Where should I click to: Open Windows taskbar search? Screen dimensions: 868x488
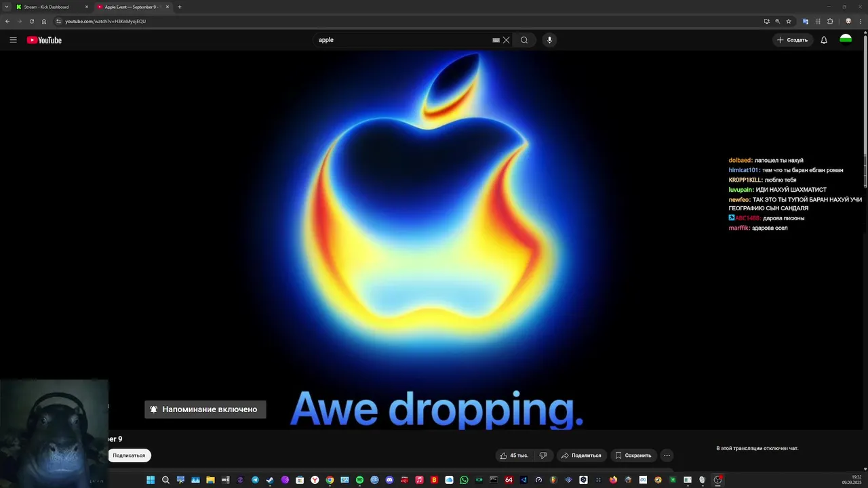[x=165, y=480]
